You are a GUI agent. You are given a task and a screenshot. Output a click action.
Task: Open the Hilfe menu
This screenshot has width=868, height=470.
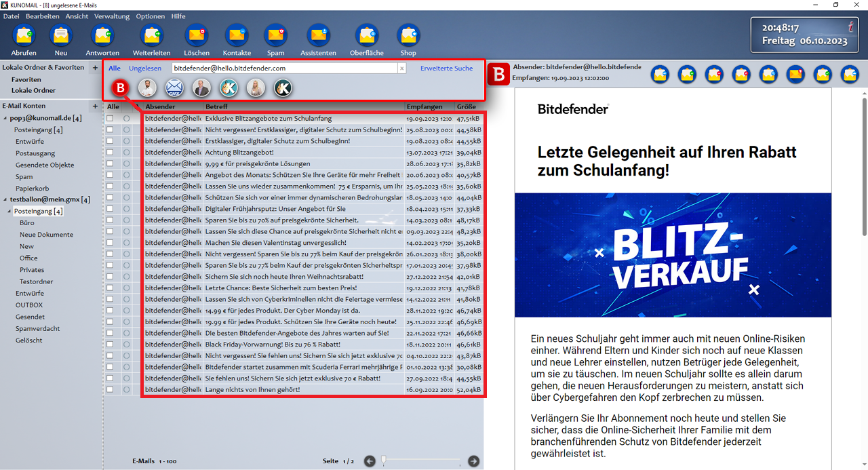(178, 16)
